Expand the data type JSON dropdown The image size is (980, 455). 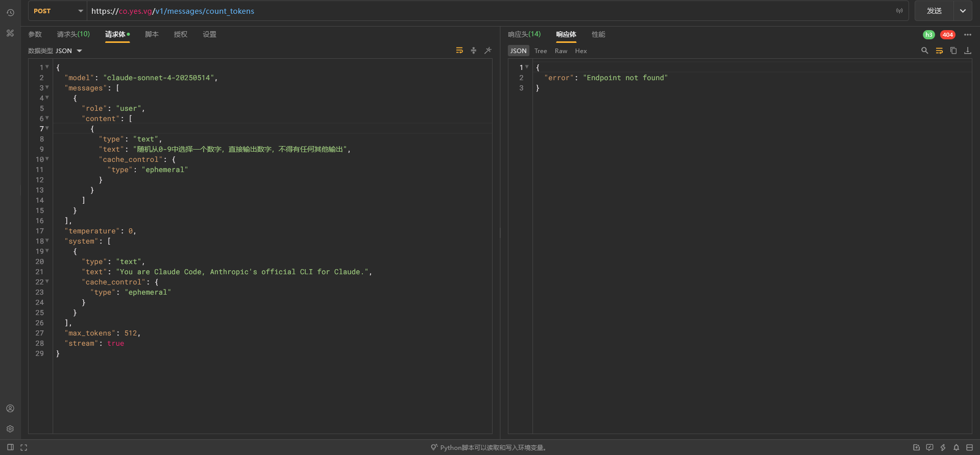pyautogui.click(x=55, y=51)
